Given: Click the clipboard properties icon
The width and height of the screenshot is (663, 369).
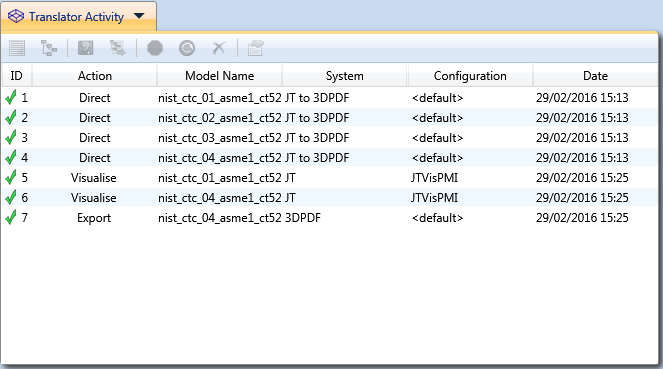Looking at the screenshot, I should click(255, 48).
